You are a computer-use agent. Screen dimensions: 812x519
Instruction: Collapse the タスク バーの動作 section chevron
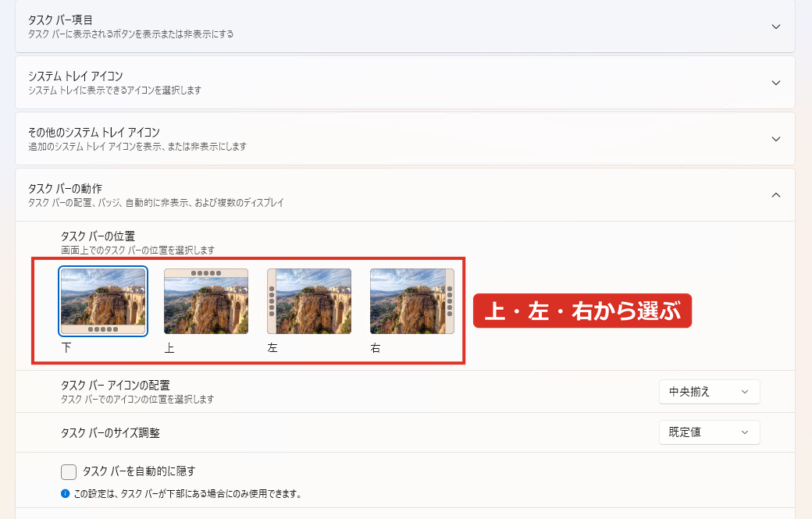point(776,195)
